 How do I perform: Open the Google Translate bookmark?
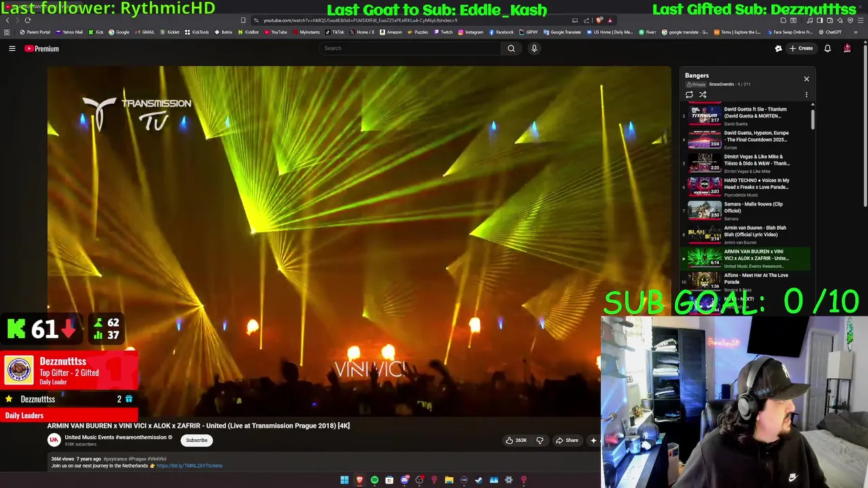click(x=562, y=32)
